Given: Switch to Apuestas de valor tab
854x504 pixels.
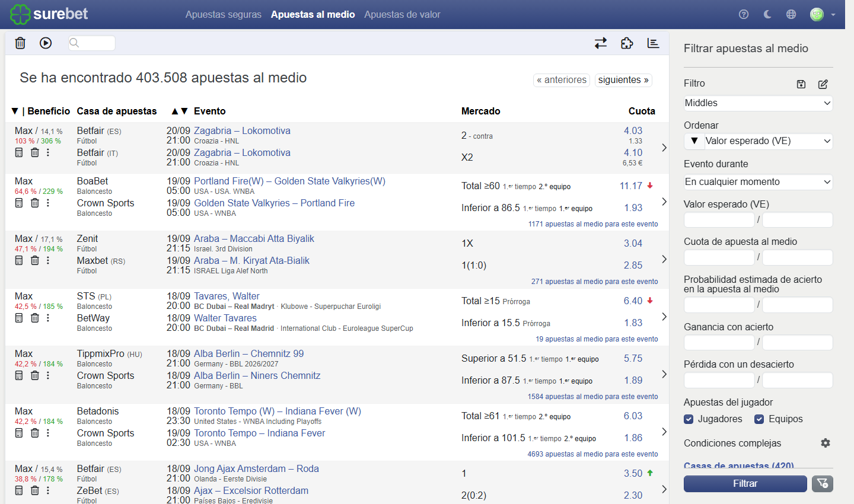Looking at the screenshot, I should click(402, 14).
